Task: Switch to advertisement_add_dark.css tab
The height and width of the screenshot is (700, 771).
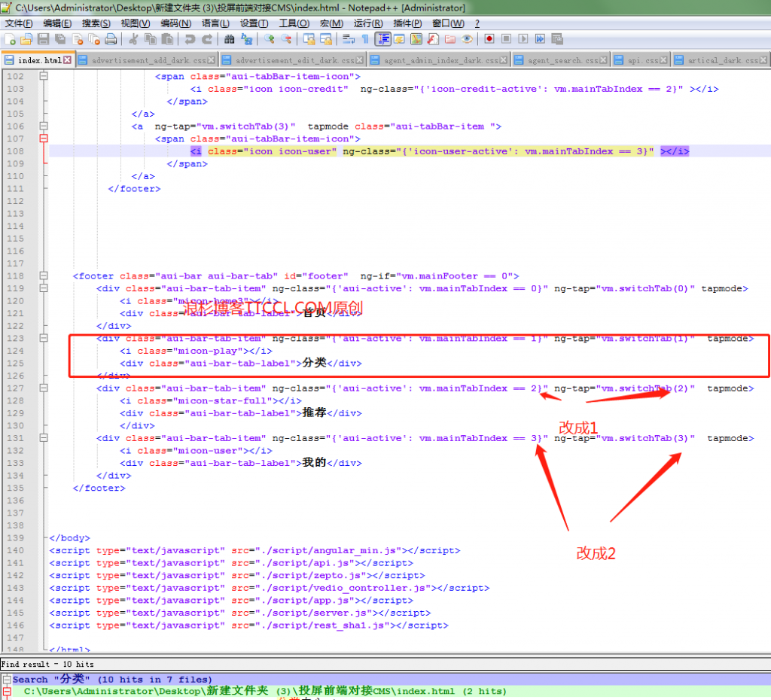Action: (x=148, y=60)
